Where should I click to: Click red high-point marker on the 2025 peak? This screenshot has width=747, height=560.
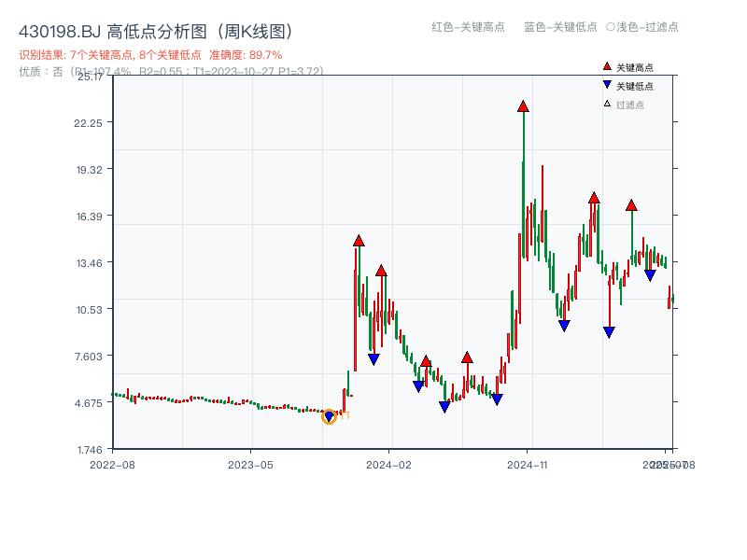point(632,204)
